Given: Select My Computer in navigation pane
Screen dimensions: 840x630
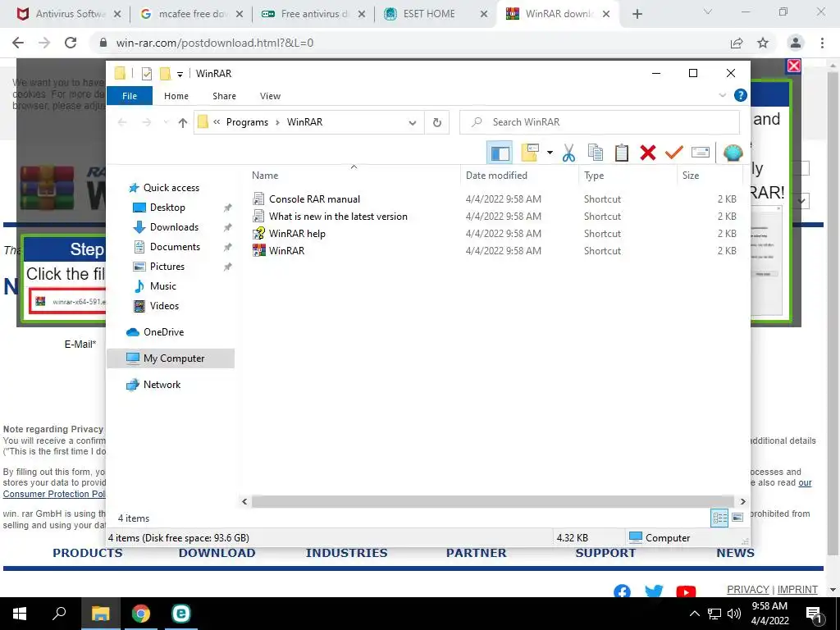Looking at the screenshot, I should [171, 358].
